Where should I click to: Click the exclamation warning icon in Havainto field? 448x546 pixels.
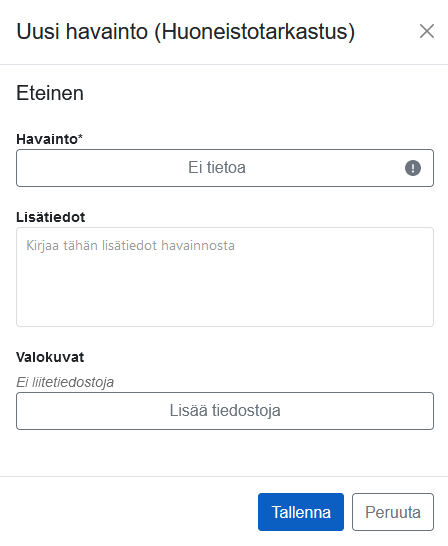413,168
